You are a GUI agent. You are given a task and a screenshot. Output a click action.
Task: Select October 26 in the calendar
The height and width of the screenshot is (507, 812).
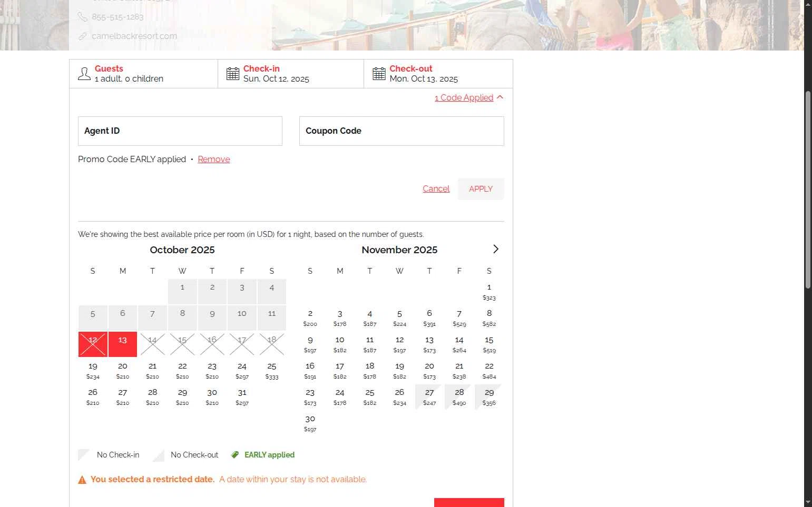(93, 397)
